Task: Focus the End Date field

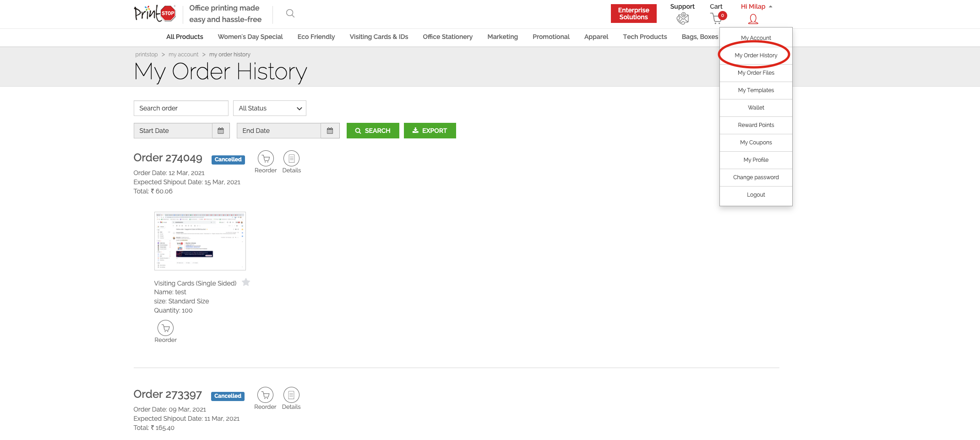Action: coord(279,131)
